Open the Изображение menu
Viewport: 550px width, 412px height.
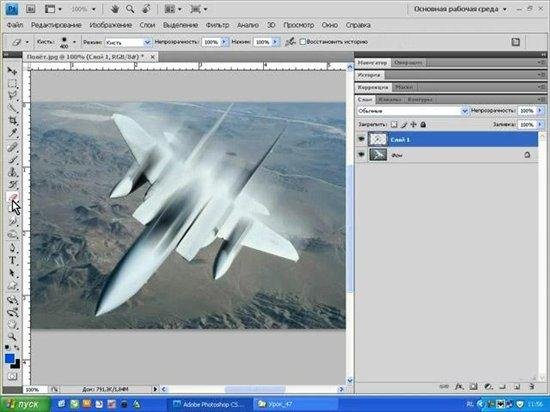[x=110, y=25]
